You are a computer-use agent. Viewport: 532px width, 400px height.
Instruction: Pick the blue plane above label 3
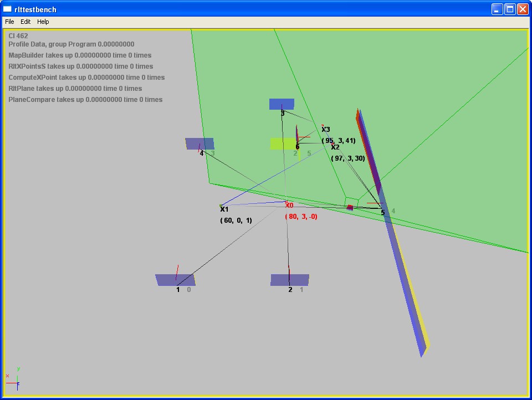coord(282,104)
